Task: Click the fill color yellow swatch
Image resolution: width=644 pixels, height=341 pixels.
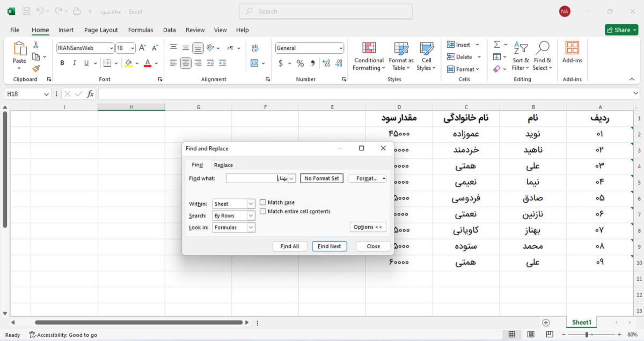Action: click(x=128, y=63)
